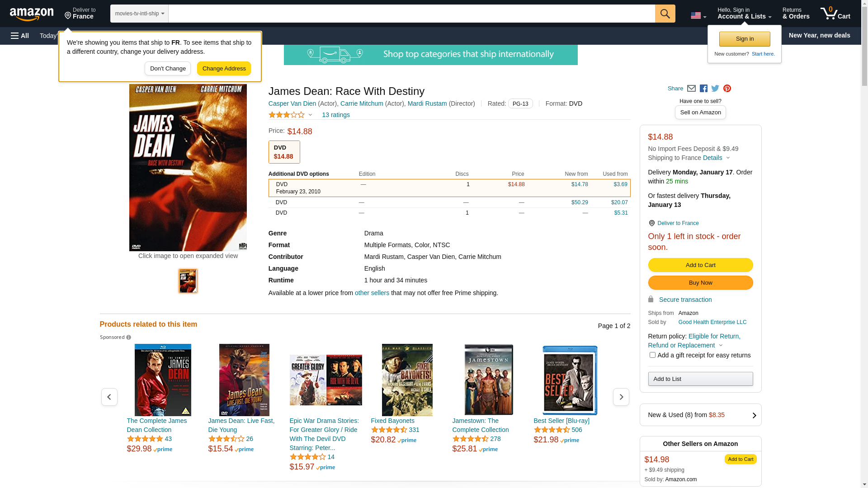The image size is (868, 488).
Task: Click the Change Address button
Action: tap(224, 69)
